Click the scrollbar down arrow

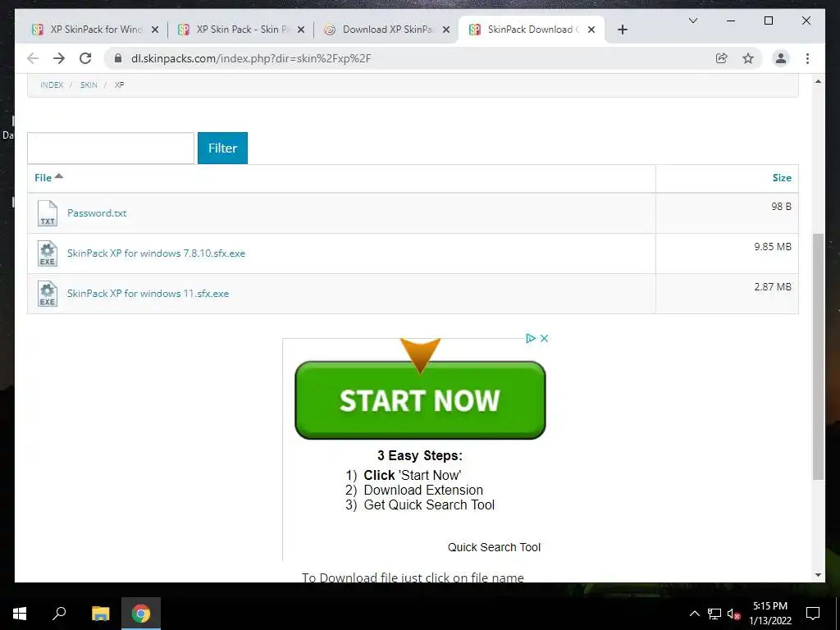(818, 575)
